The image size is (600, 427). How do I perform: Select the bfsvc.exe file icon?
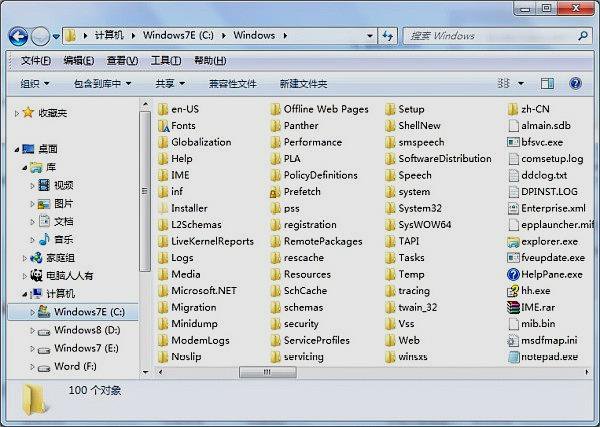(x=513, y=142)
